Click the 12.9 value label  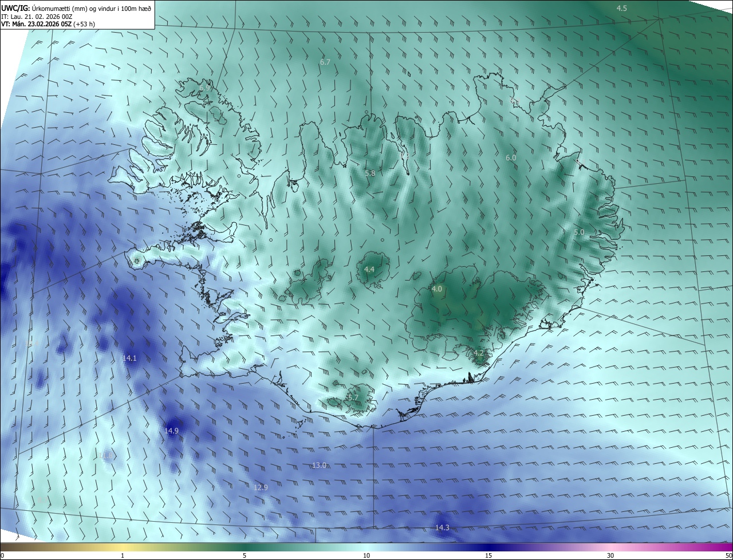coord(261,487)
